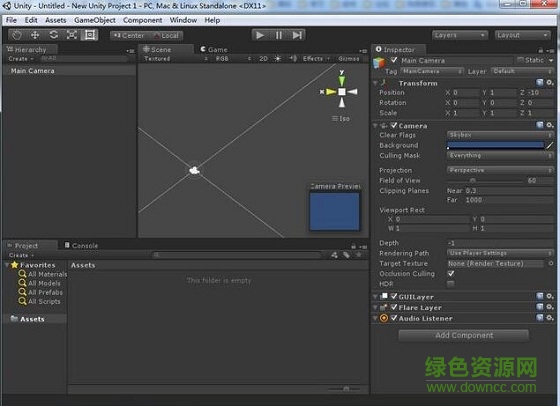Open the Target Texture object picker
Screen dimensions: 560x406
click(x=551, y=263)
